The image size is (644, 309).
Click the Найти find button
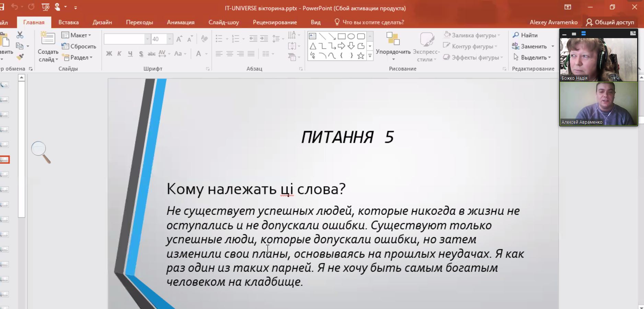[525, 35]
